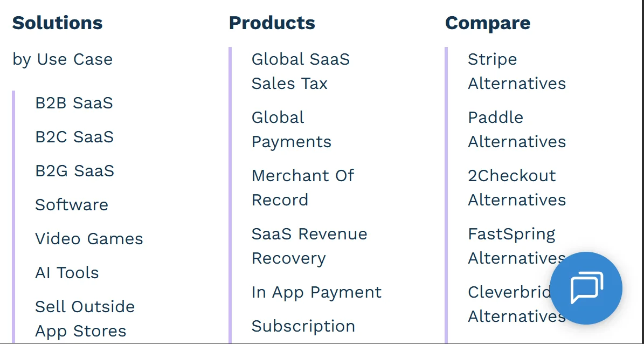Select the Merchant Of Record link
644x344 pixels.
coord(302,188)
